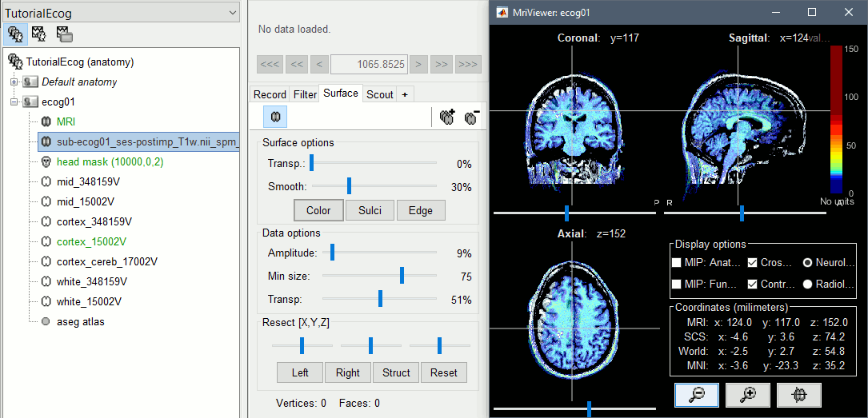Click the Reset resect button

point(444,372)
